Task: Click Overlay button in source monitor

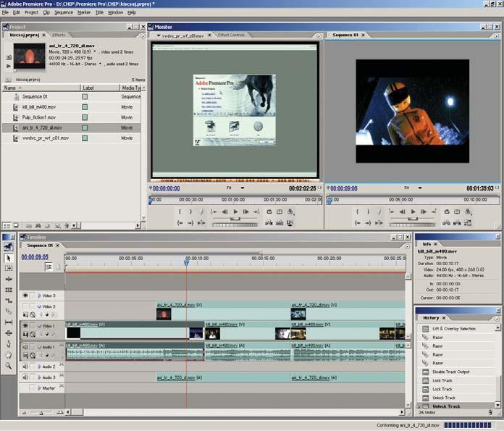Action: pyautogui.click(x=280, y=222)
